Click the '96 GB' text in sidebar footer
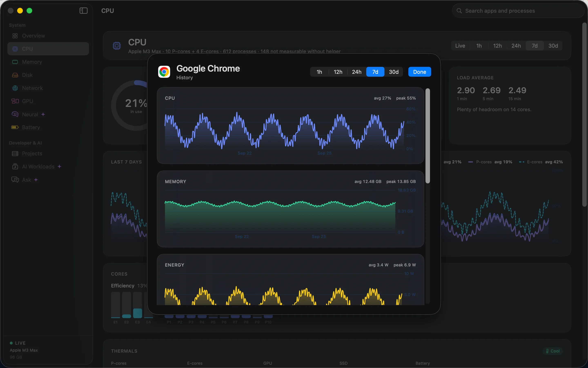Image resolution: width=588 pixels, height=368 pixels. (16, 357)
